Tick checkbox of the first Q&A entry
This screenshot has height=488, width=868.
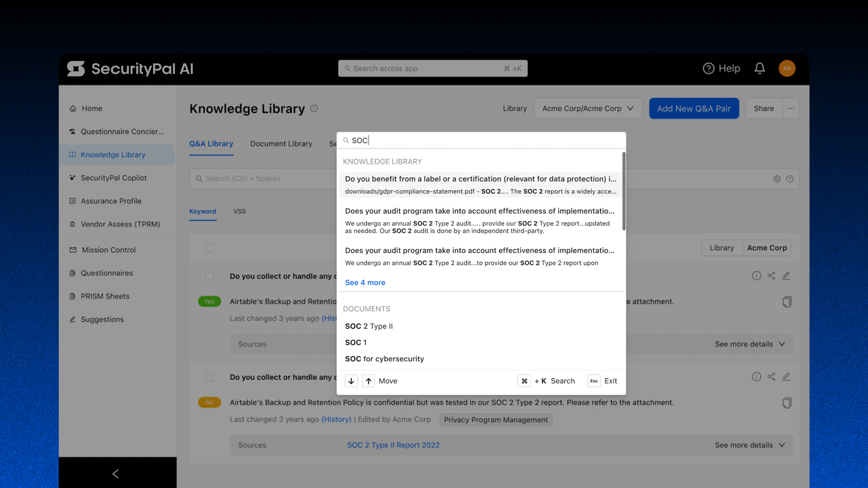pyautogui.click(x=210, y=276)
